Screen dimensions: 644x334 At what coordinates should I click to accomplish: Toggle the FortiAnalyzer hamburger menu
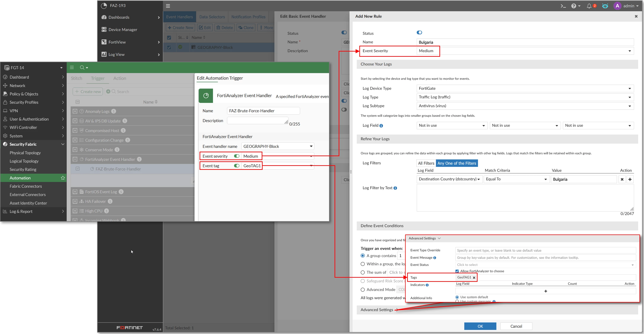[x=168, y=6]
